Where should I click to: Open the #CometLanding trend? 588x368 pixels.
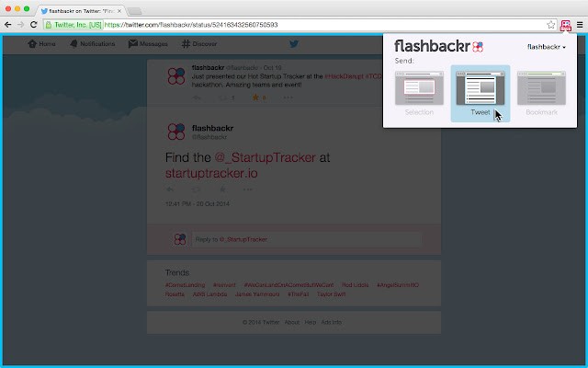[x=186, y=285]
